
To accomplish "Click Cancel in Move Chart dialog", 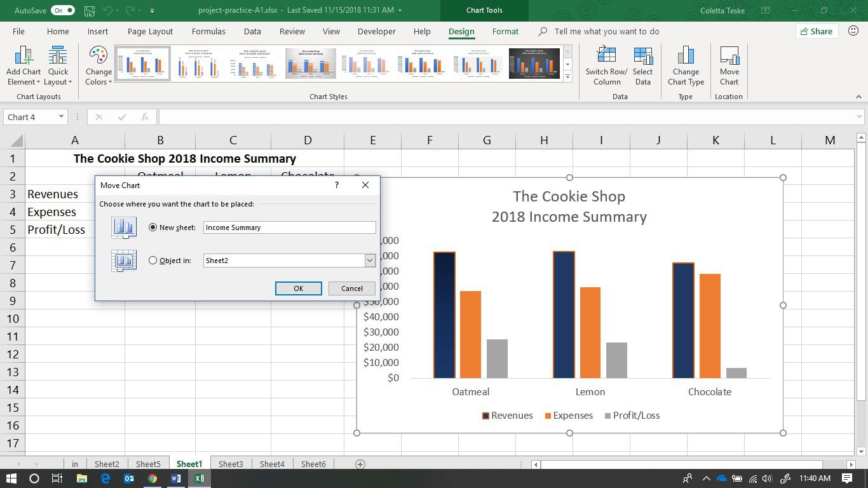I will (x=352, y=288).
